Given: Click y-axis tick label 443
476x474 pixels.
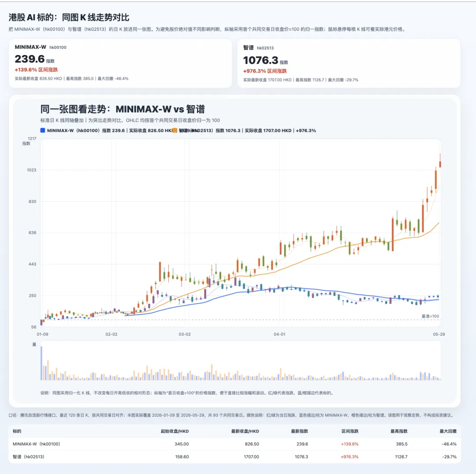Looking at the screenshot, I should tap(33, 264).
